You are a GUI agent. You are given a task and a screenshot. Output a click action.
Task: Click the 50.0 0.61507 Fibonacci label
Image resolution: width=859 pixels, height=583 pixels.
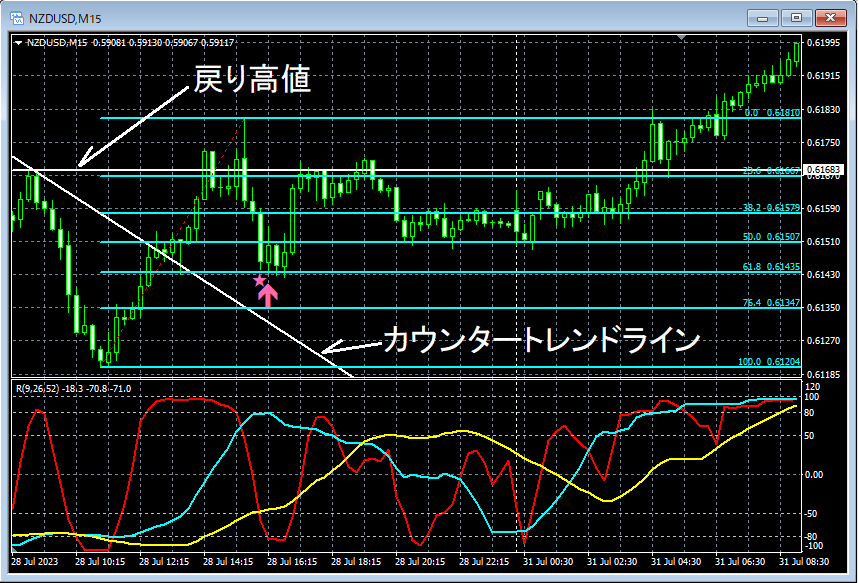coord(772,237)
